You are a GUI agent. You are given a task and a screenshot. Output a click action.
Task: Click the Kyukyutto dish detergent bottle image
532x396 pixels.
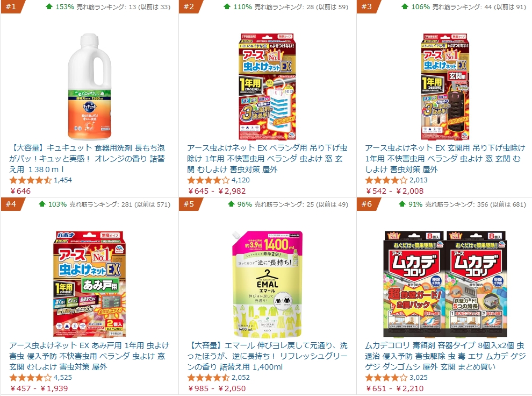pyautogui.click(x=90, y=87)
